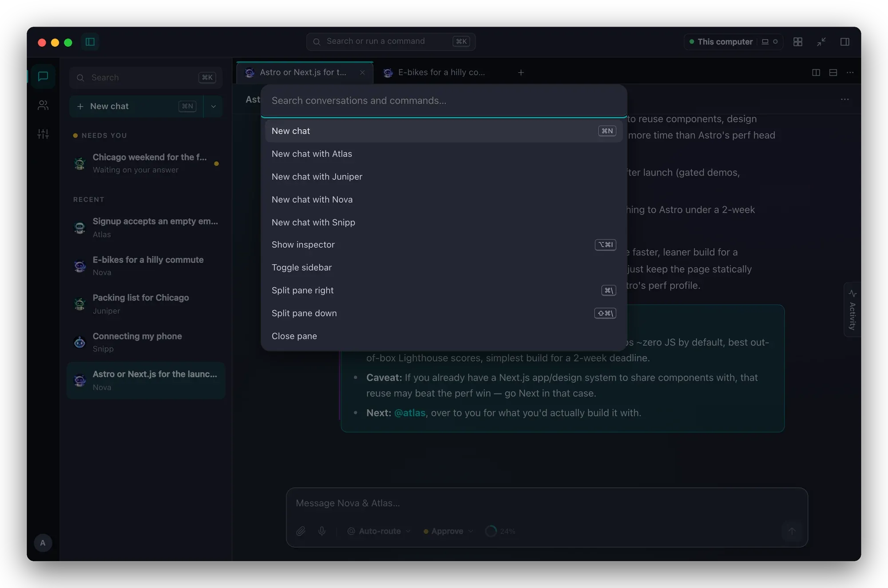The height and width of the screenshot is (588, 888).
Task: Open the Chats section in sidebar rail
Action: 43,76
